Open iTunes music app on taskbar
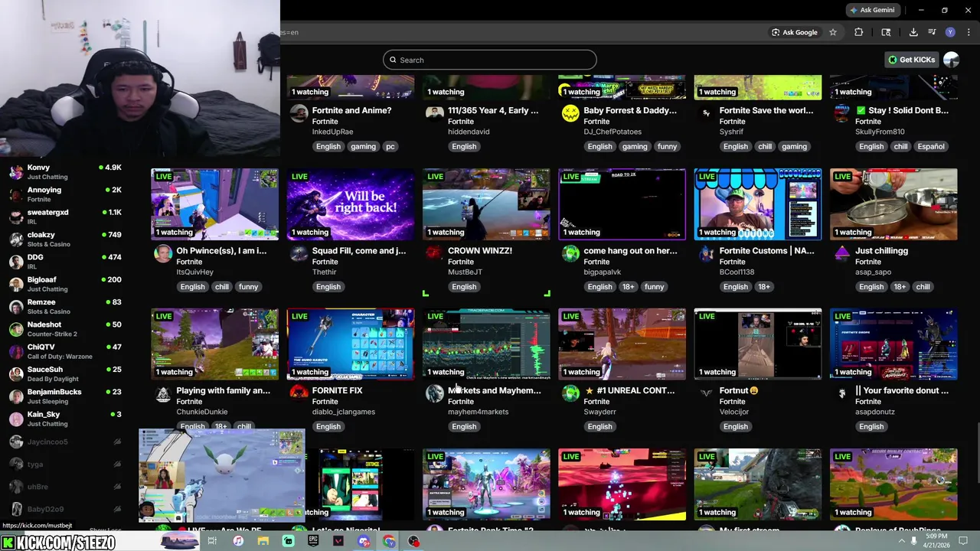Viewport: 980px width, 551px height. pos(238,541)
